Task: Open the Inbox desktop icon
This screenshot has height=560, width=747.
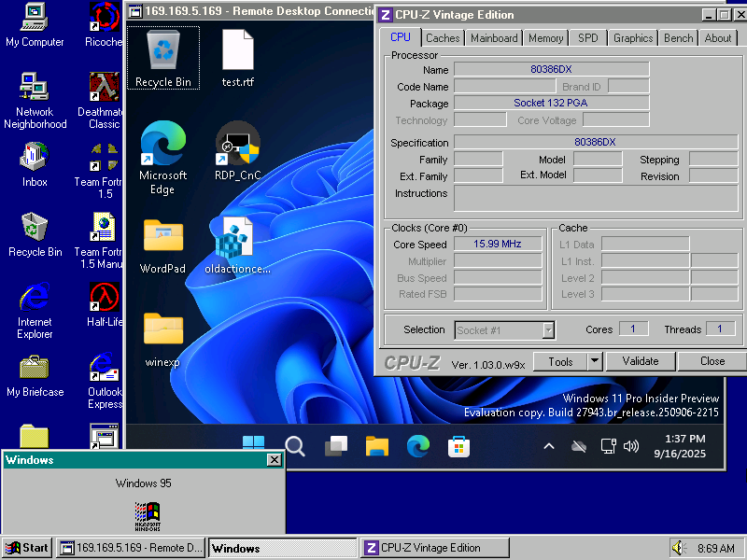Action: pos(34,157)
